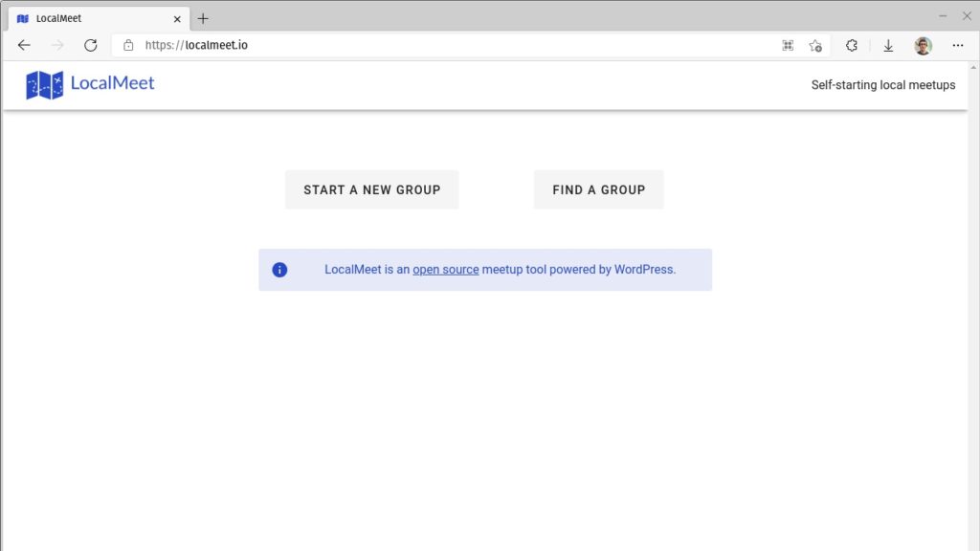This screenshot has height=551, width=980.
Task: Click the user profile avatar
Action: (923, 45)
